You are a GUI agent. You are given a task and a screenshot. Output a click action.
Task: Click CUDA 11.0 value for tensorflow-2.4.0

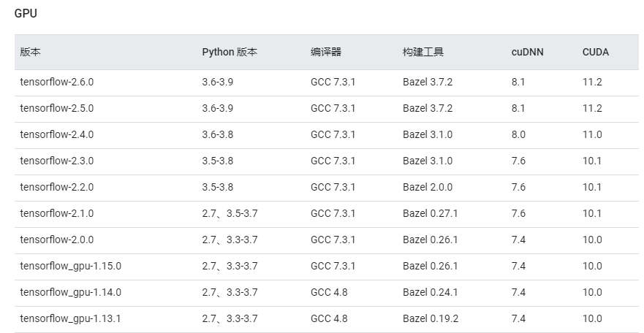click(x=592, y=134)
